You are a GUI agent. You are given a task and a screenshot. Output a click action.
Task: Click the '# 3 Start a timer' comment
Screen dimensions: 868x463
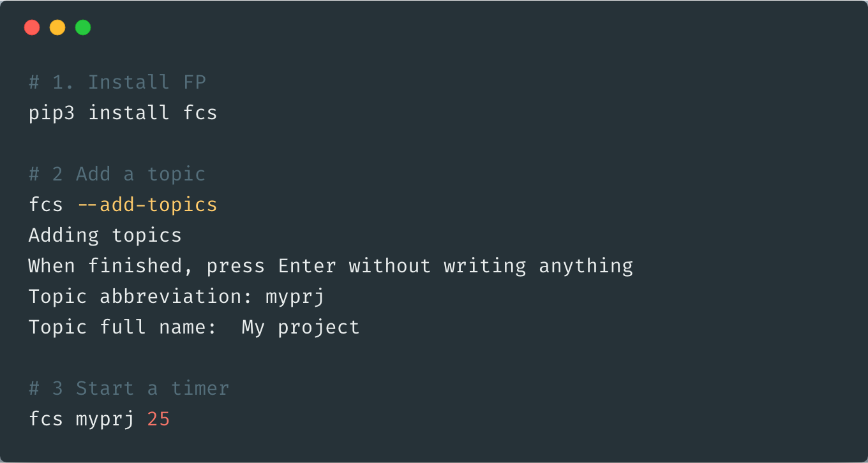[x=129, y=388]
